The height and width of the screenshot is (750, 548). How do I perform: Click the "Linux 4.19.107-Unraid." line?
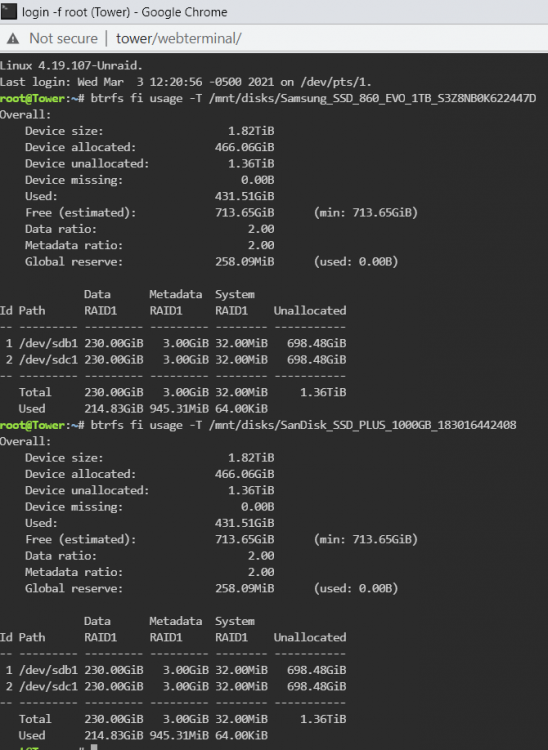(71, 65)
